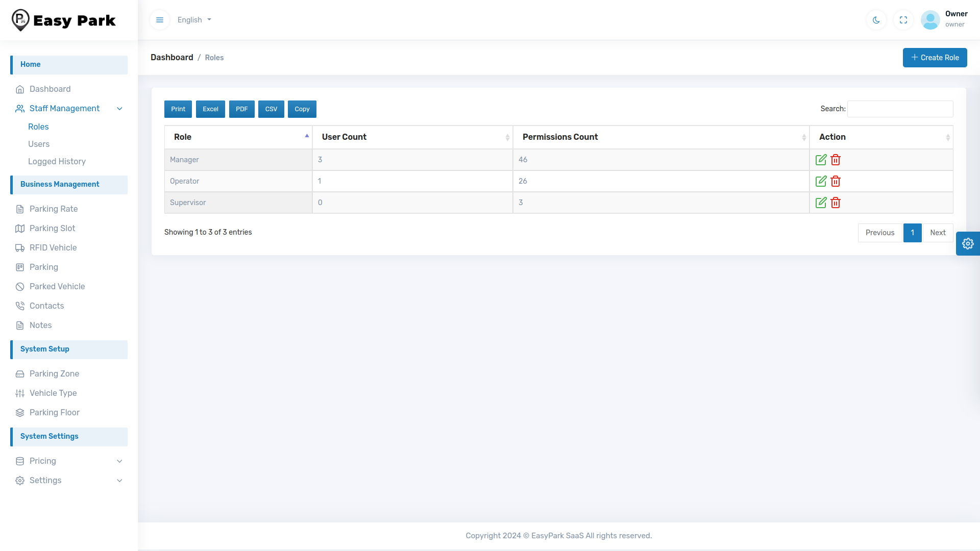Open the edit icon for Manager role

(821, 160)
